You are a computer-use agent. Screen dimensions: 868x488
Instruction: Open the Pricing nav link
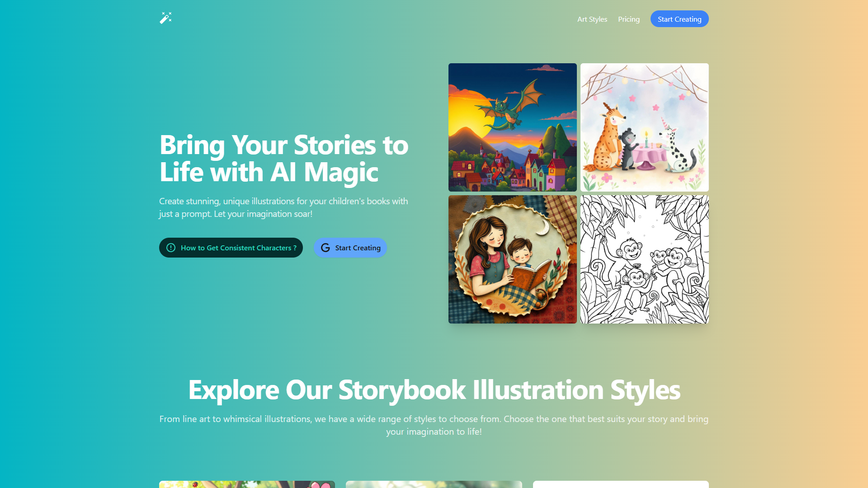(x=629, y=19)
